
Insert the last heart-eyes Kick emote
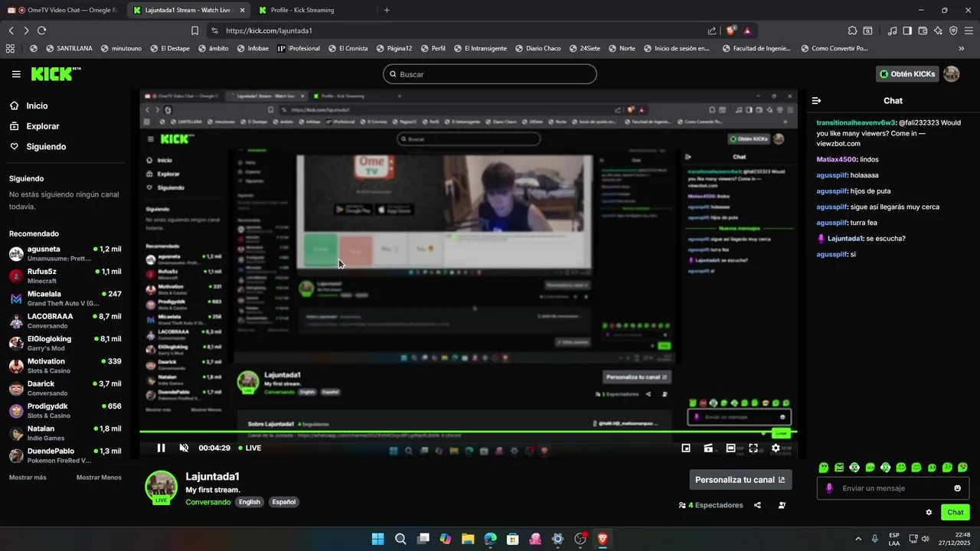coord(962,467)
